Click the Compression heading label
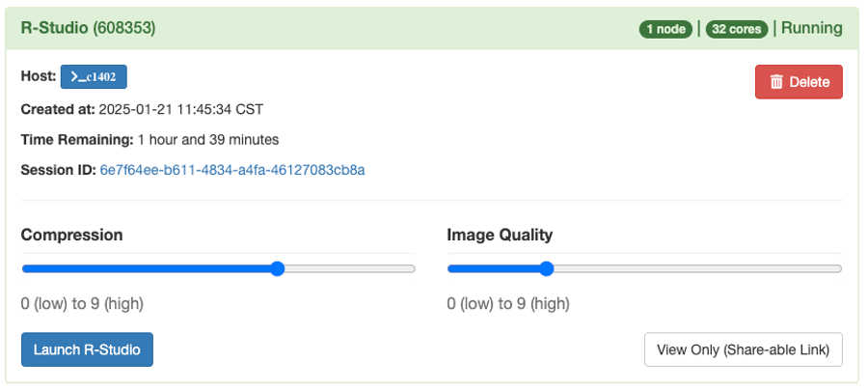 72,235
